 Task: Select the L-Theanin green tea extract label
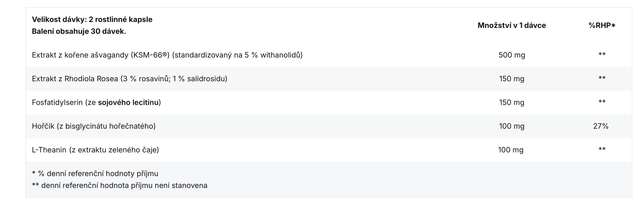[95, 150]
